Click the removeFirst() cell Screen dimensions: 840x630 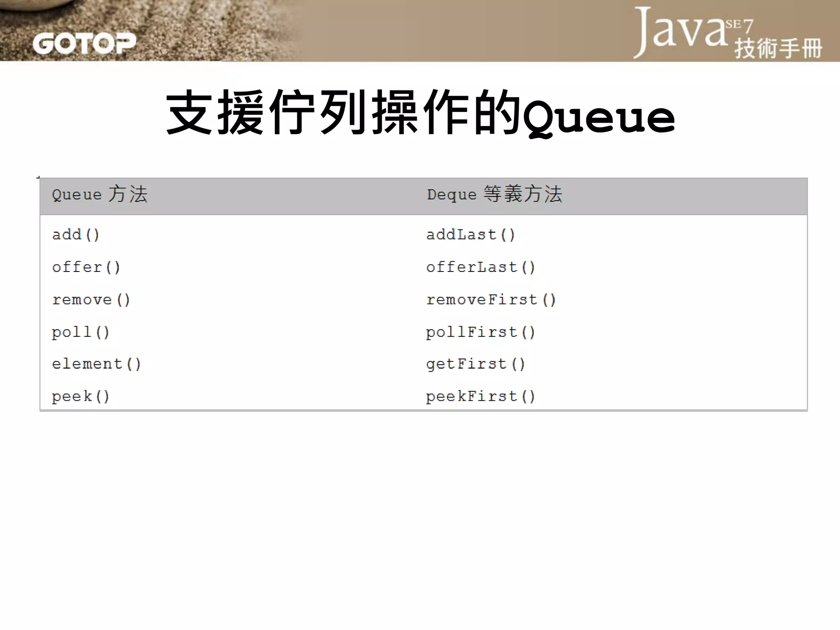pyautogui.click(x=491, y=299)
